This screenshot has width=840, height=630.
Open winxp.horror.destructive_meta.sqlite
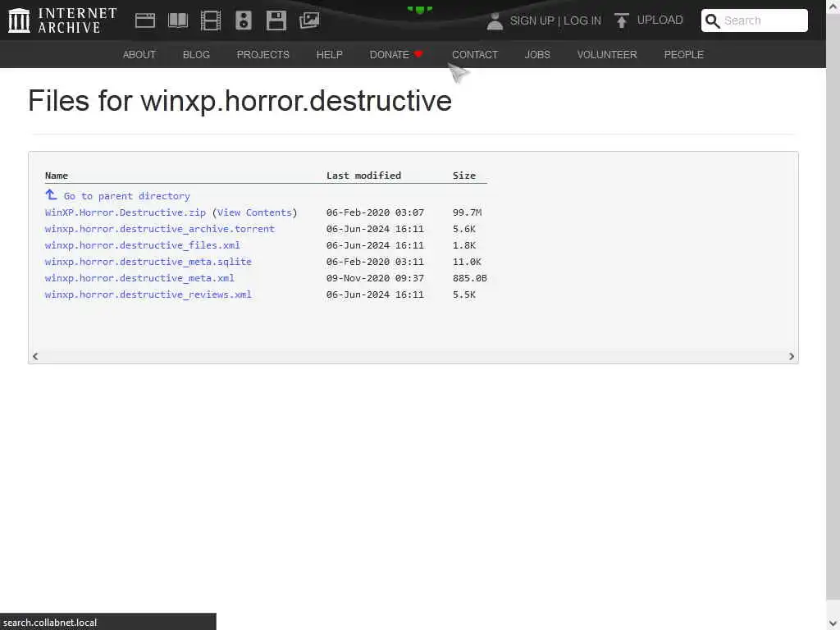[x=148, y=262]
